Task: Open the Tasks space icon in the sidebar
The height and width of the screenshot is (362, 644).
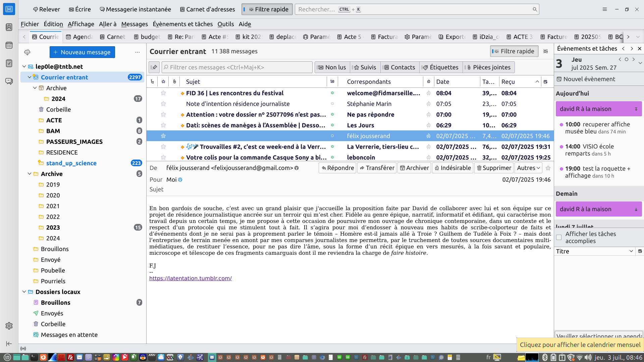Action: tap(9, 63)
